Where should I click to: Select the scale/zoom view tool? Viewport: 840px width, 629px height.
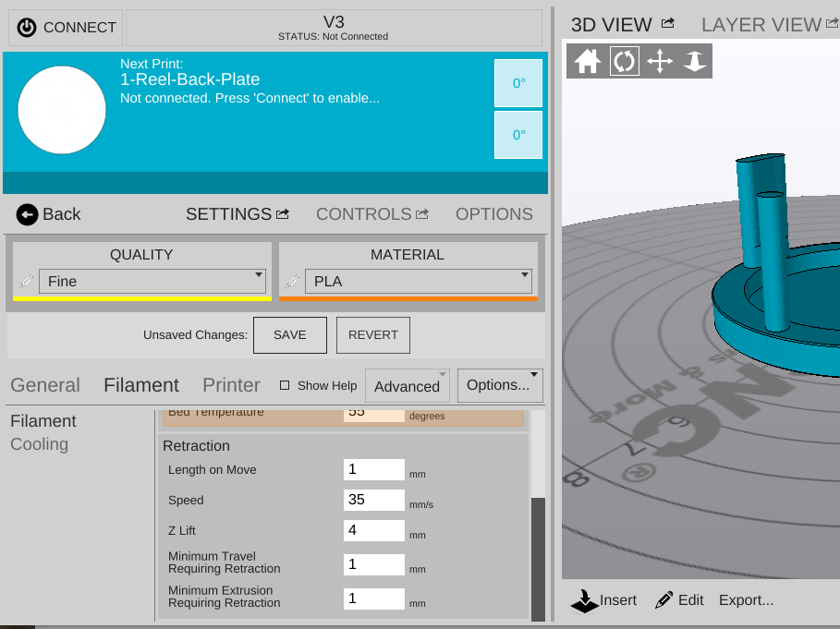695,62
